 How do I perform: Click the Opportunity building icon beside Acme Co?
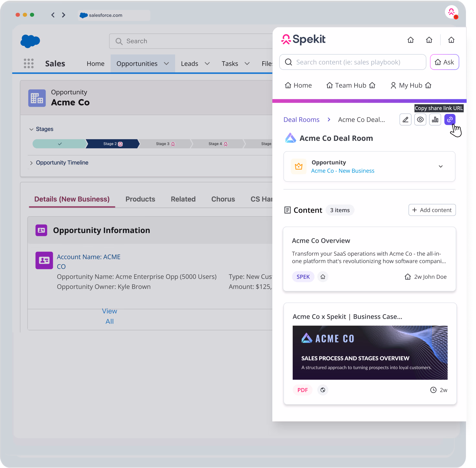pos(37,98)
